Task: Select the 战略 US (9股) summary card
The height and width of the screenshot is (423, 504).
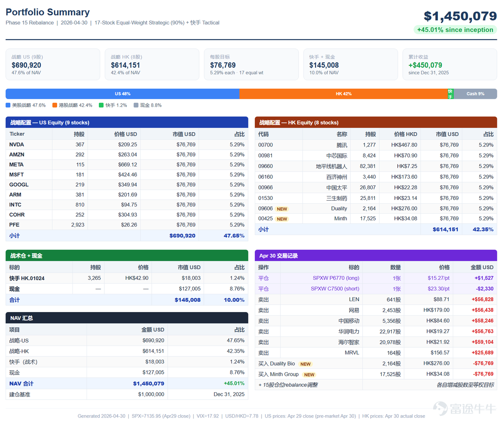Action: pos(53,65)
